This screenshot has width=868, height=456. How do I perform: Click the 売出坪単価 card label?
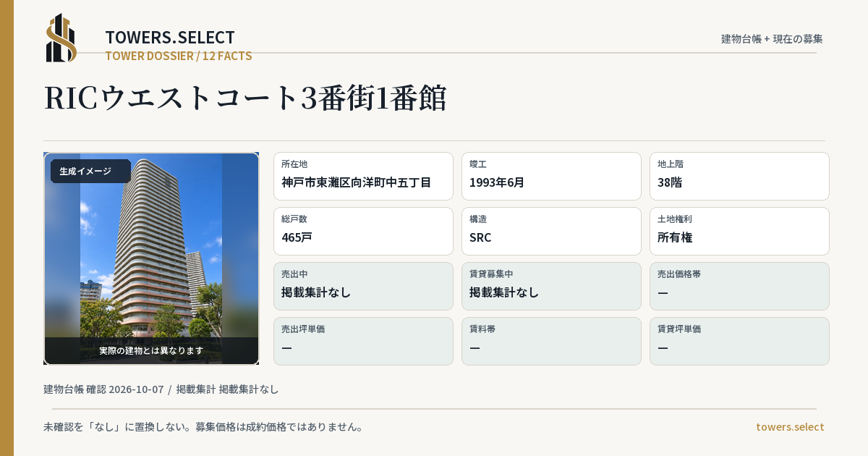(303, 329)
